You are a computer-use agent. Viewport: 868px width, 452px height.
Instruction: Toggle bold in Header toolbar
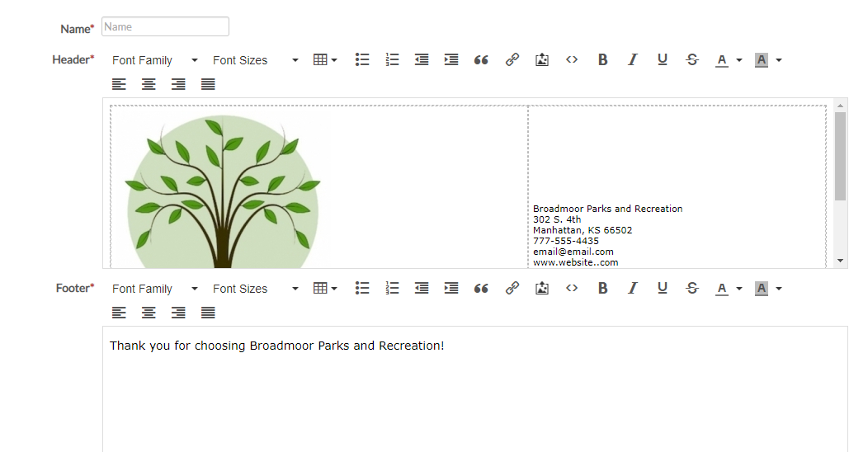pyautogui.click(x=603, y=59)
